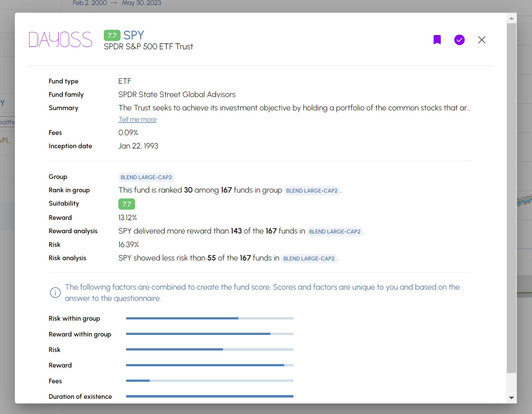Click the Risk within group bar
The image size is (532, 414).
coord(209,318)
